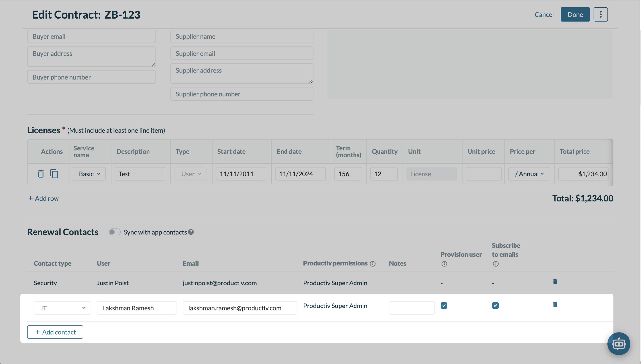Delete the Justin Poist security contact
This screenshot has height=364, width=641.
pyautogui.click(x=555, y=282)
